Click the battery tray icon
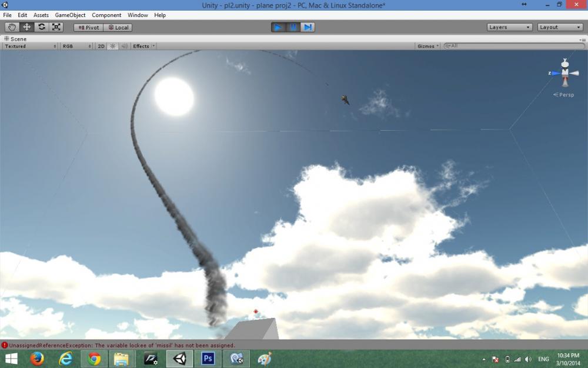The height and width of the screenshot is (368, 588). (x=507, y=359)
